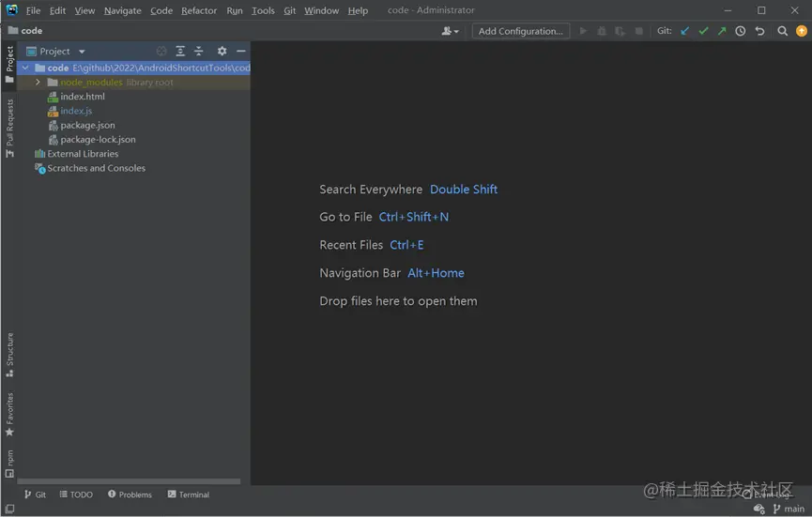Image resolution: width=812 pixels, height=517 pixels.
Task: Open the Git tool window tab
Action: 35,494
